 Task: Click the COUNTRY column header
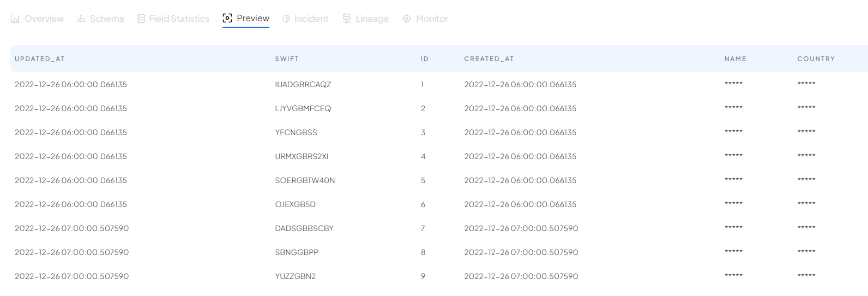click(x=816, y=59)
